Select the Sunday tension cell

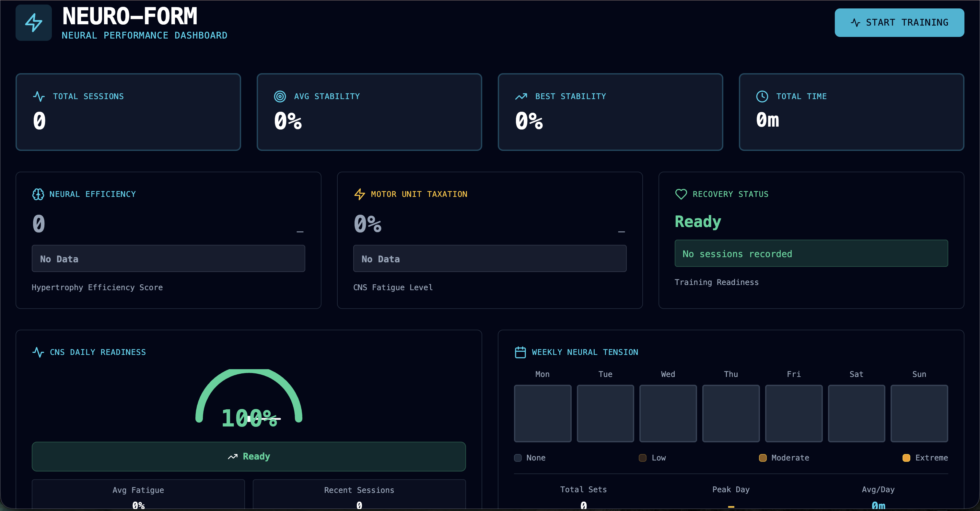click(x=919, y=413)
